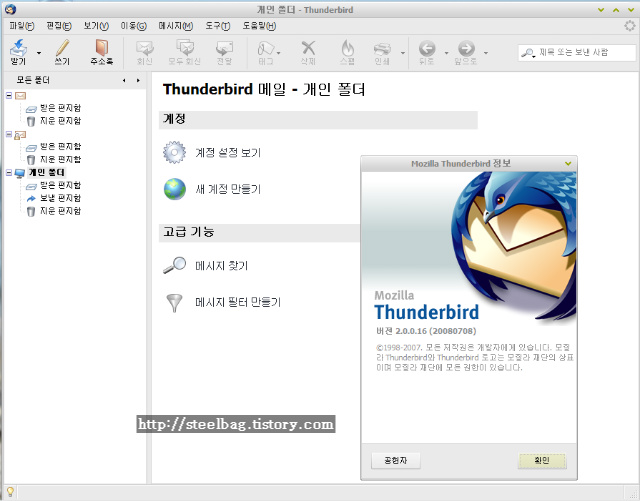Viewport: 640px width, 501px height.
Task: Collapse the second account tree
Action: 9,134
